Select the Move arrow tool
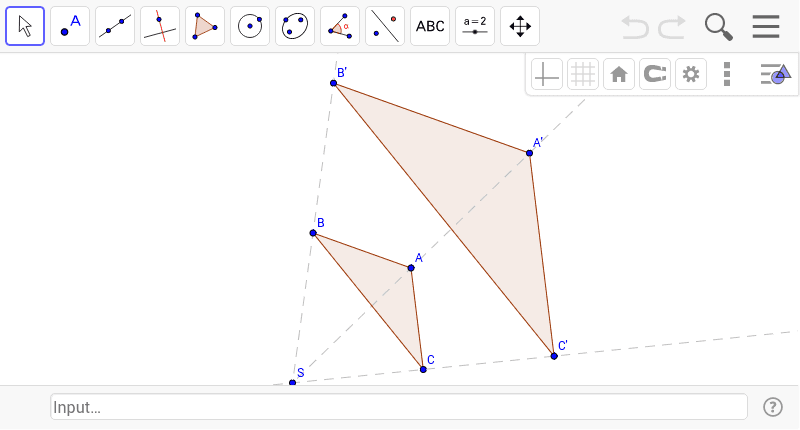 pyautogui.click(x=25, y=26)
